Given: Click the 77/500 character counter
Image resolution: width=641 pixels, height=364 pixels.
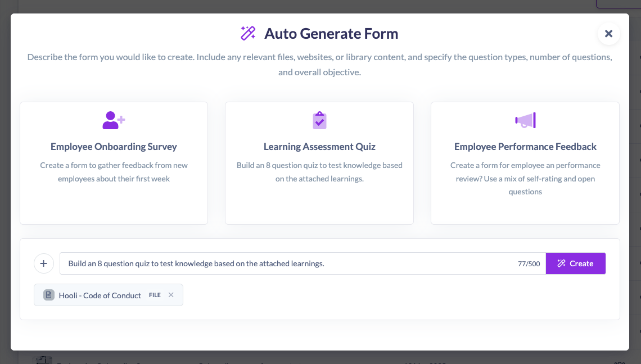Looking at the screenshot, I should pos(529,263).
